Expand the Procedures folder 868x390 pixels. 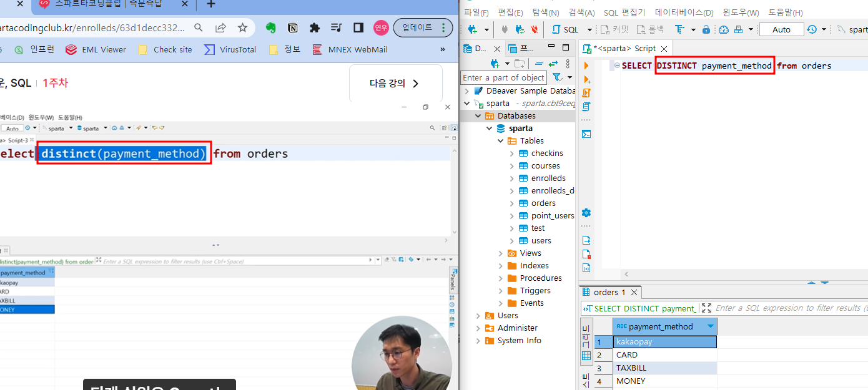(x=501, y=278)
